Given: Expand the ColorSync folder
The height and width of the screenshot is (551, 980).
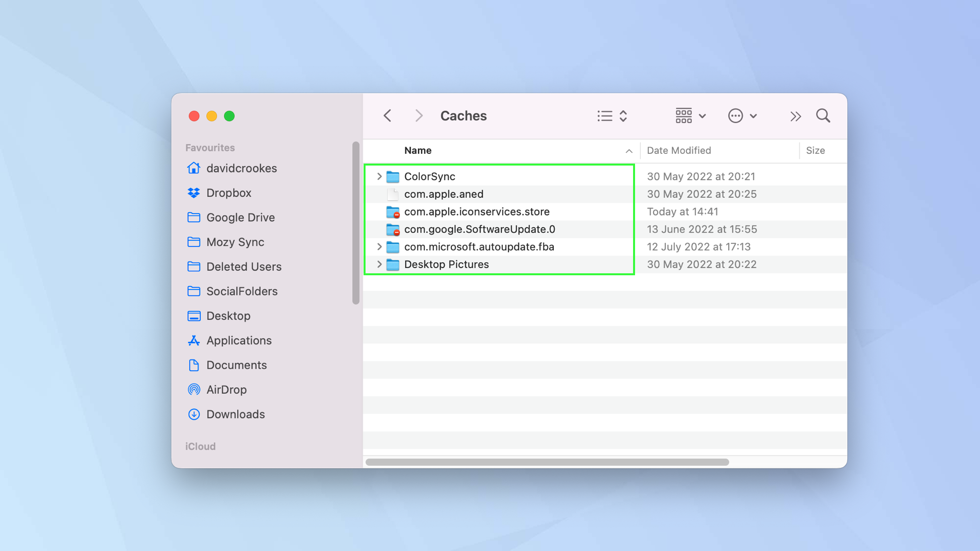Looking at the screenshot, I should click(379, 176).
